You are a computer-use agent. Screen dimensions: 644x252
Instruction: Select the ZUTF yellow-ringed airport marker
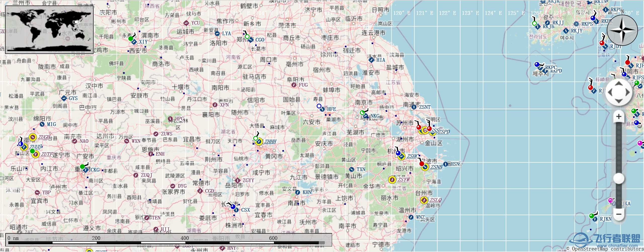(x=36, y=154)
